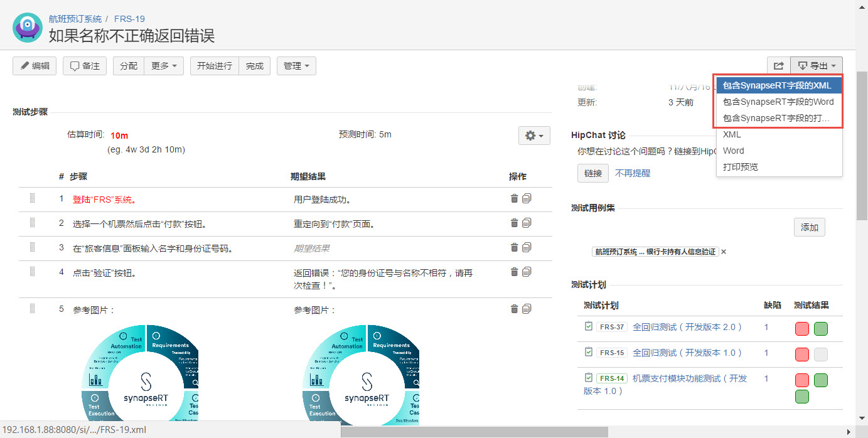Copy step 2 via clone icon

pos(527,223)
